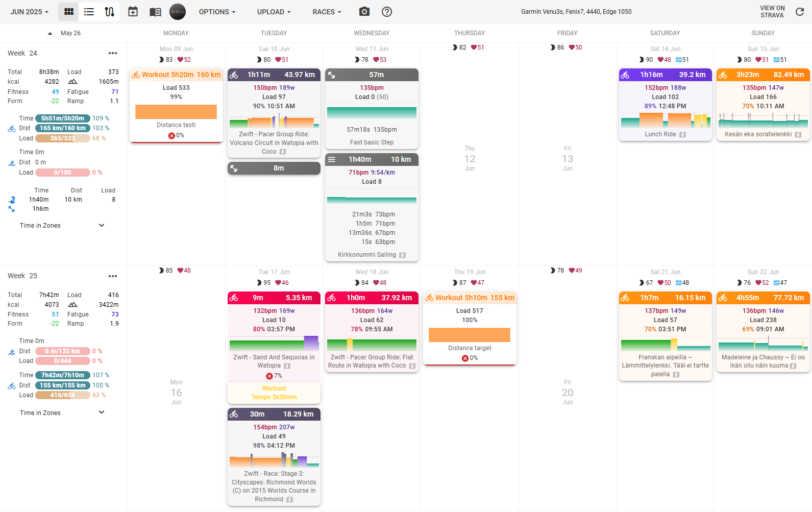812x512 pixels.
Task: Click the add calendar event icon
Action: (x=133, y=12)
